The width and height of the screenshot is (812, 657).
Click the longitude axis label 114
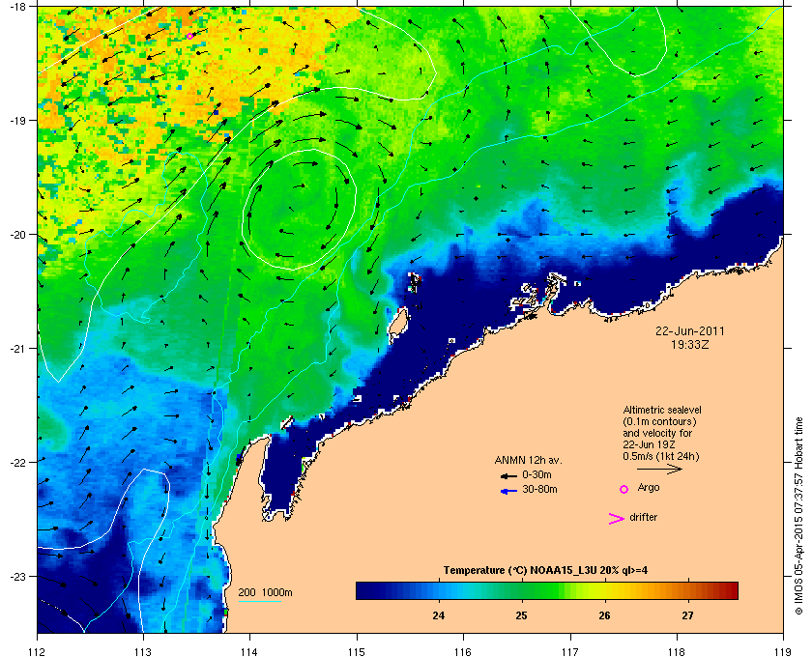click(x=249, y=652)
